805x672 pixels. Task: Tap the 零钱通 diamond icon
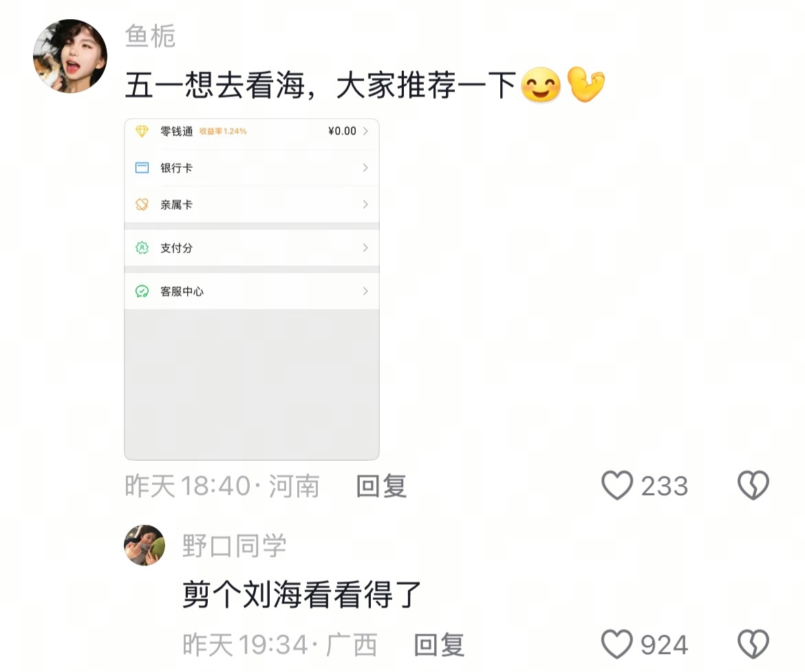(x=142, y=131)
